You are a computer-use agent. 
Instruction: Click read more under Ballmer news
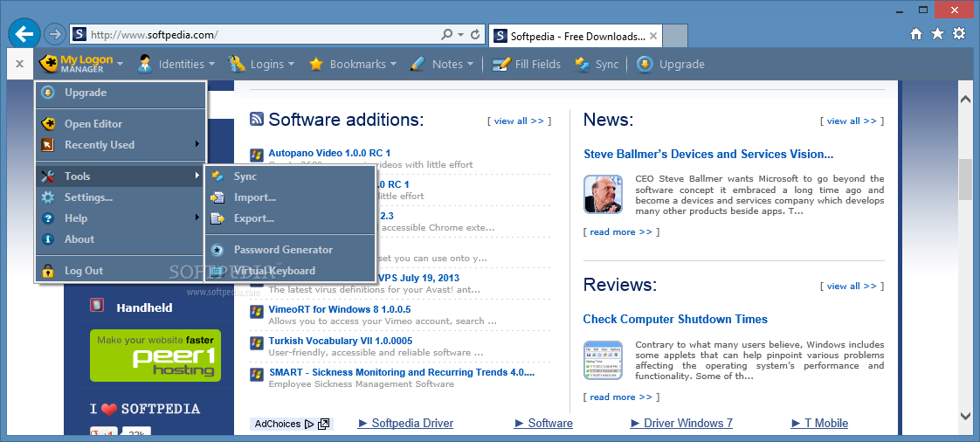(621, 232)
